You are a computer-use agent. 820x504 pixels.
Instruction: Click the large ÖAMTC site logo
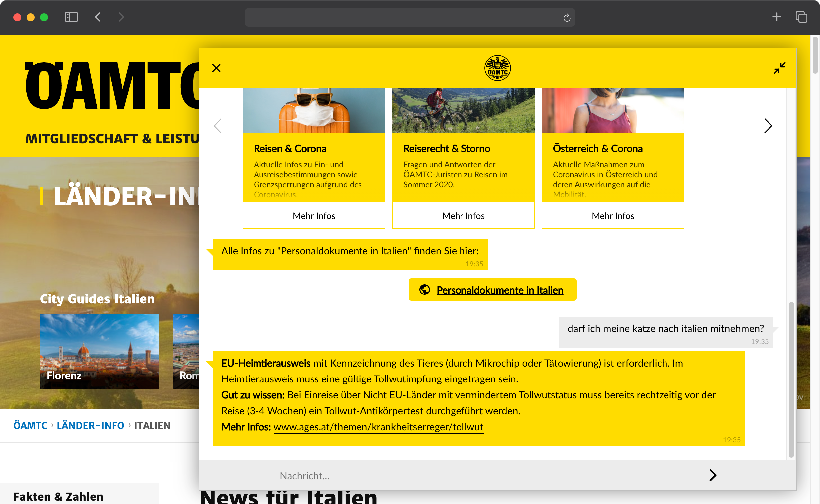[112, 86]
